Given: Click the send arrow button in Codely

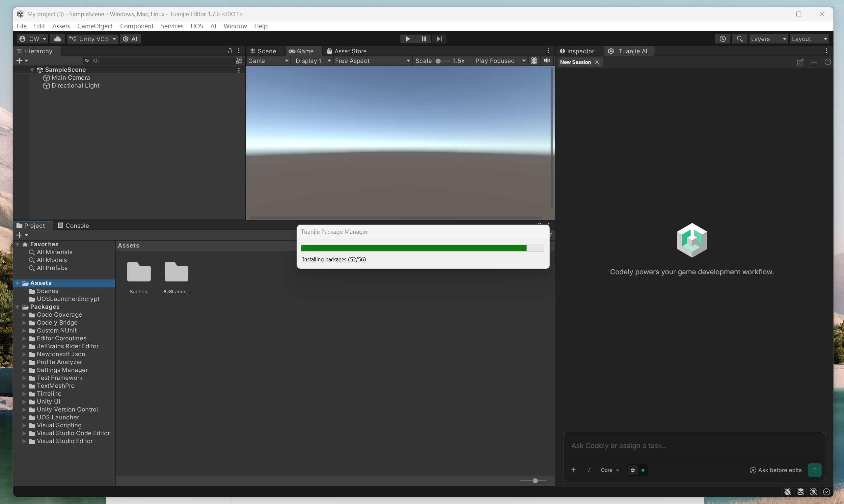Looking at the screenshot, I should [814, 470].
